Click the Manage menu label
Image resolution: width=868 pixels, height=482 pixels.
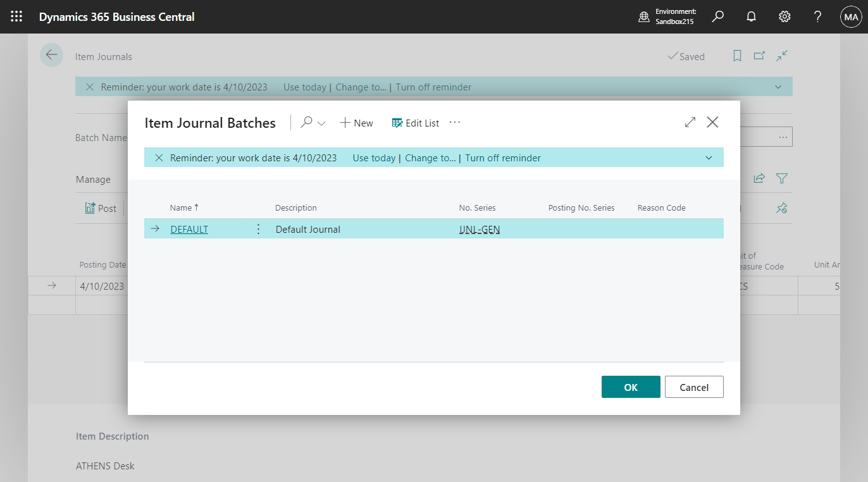tap(92, 179)
